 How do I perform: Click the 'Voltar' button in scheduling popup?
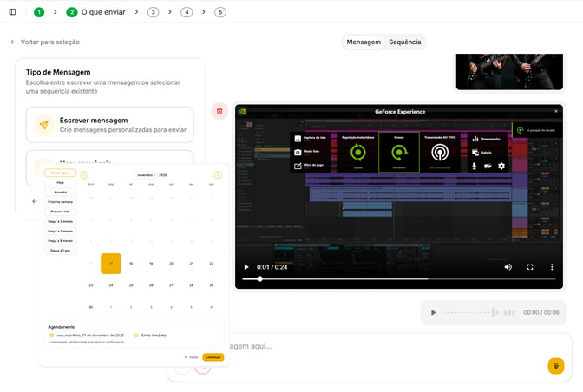click(192, 357)
